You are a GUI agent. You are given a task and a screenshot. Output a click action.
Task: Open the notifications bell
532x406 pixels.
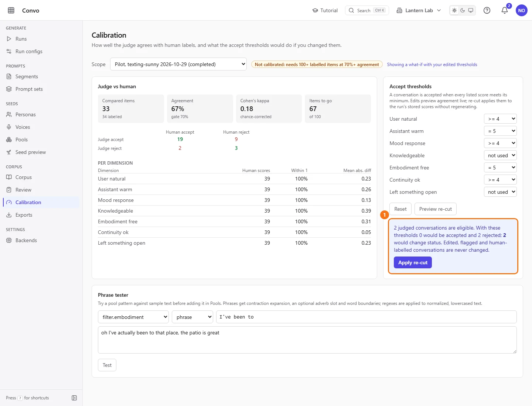[505, 10]
